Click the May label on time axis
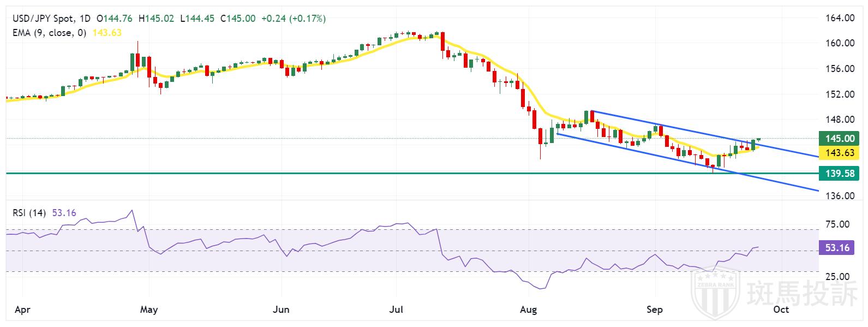 148,310
